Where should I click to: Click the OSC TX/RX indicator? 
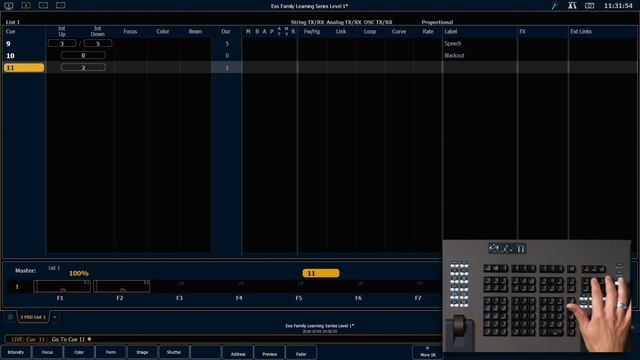point(378,22)
